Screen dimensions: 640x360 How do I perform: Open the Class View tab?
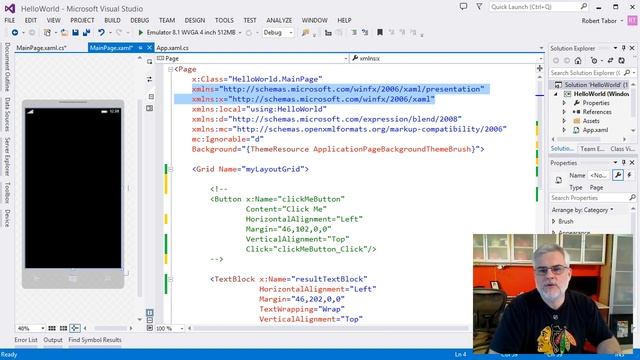pos(623,149)
